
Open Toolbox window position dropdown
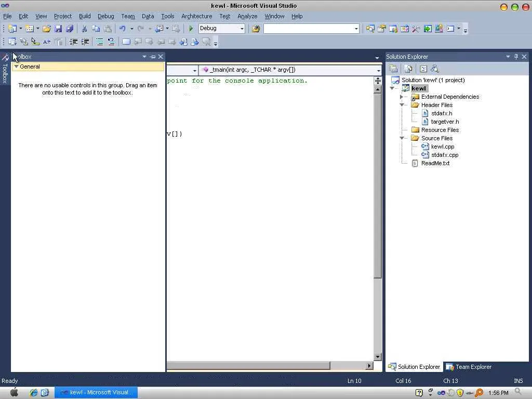144,57
